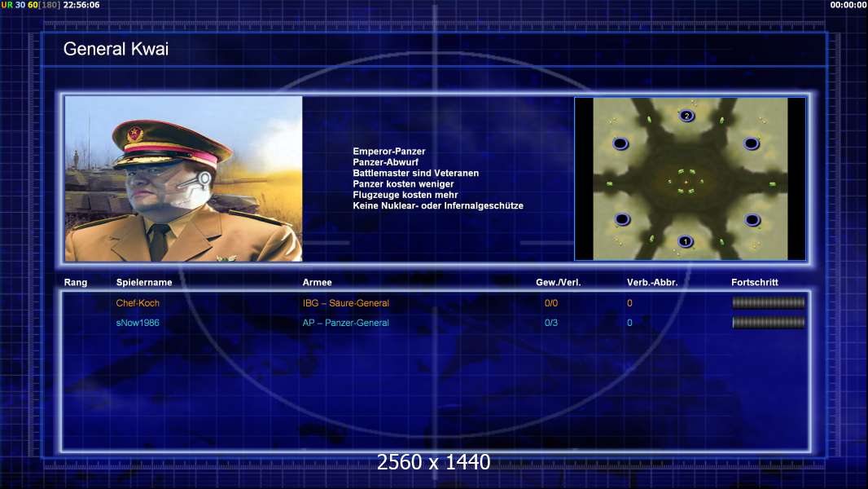Click the Chef-Koch loading progress bar
The width and height of the screenshot is (868, 489).
(x=769, y=302)
